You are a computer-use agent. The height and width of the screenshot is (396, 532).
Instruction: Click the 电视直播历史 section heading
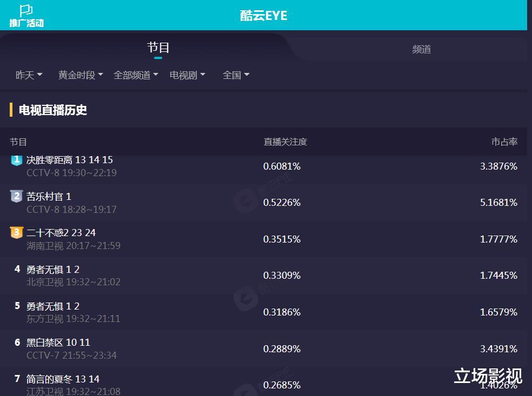53,110
